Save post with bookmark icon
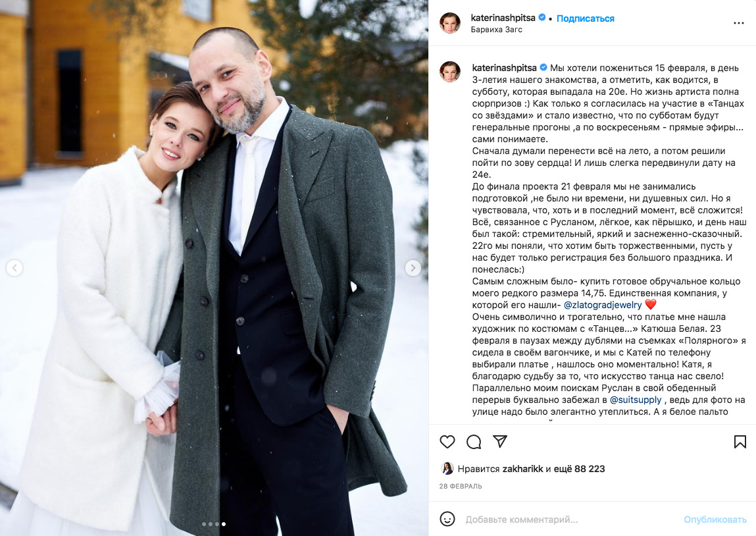The image size is (756, 536). [x=740, y=441]
